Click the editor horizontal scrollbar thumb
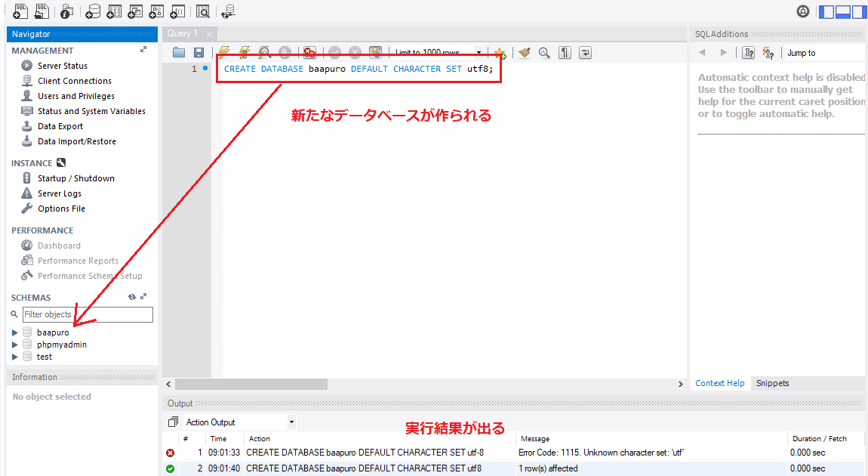Viewport: 868px width, 476px height. tap(251, 384)
